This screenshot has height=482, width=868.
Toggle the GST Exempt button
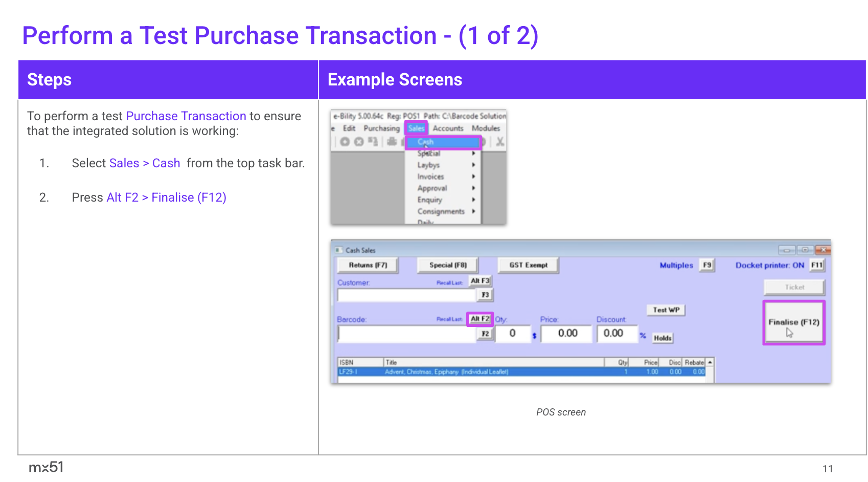click(528, 265)
